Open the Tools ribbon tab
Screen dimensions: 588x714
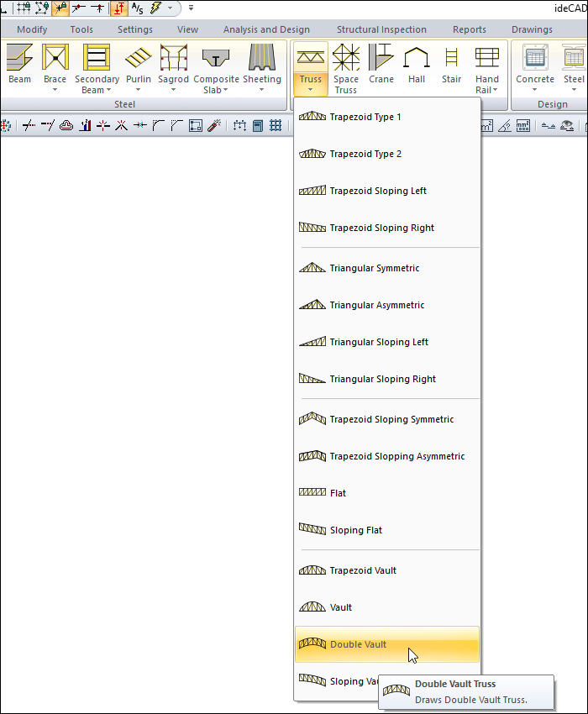(81, 29)
